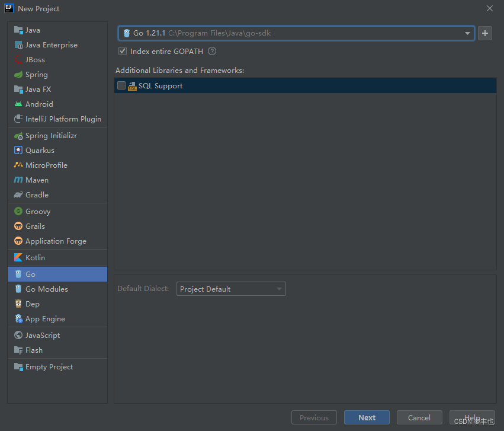Select JBoss project type
Image resolution: width=504 pixels, height=431 pixels.
coord(57,59)
